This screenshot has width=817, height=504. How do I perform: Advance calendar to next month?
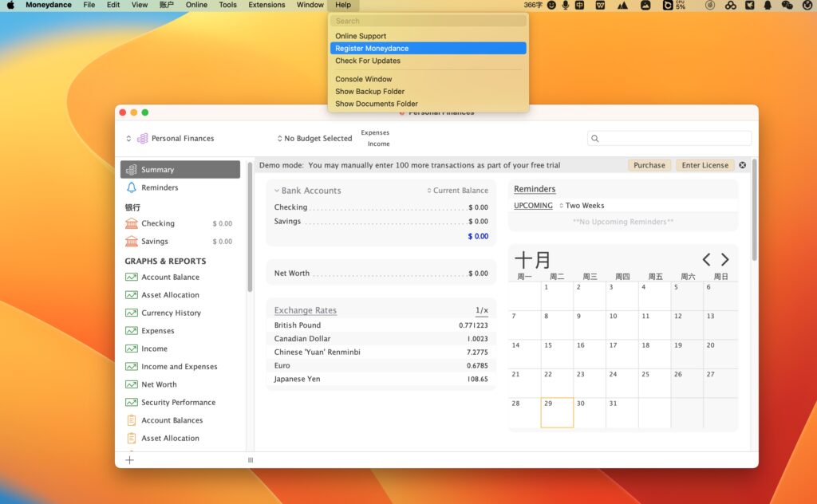click(725, 258)
